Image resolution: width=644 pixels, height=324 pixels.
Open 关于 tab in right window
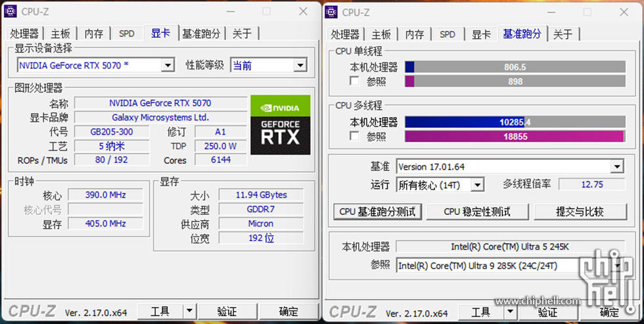(x=563, y=34)
